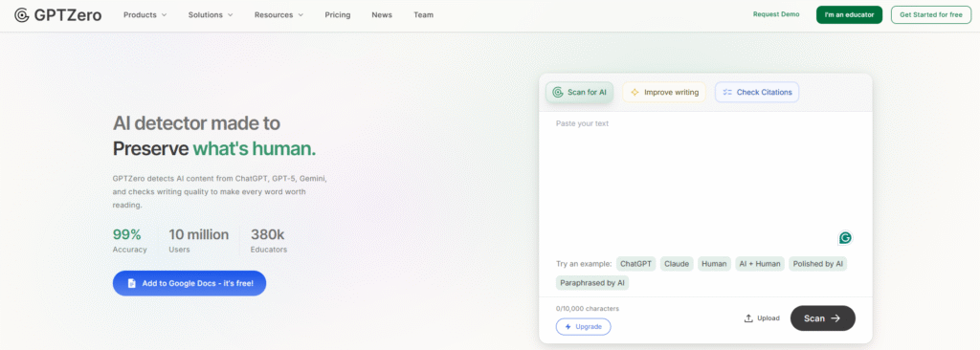Select the AI + Human example chip

[759, 264]
